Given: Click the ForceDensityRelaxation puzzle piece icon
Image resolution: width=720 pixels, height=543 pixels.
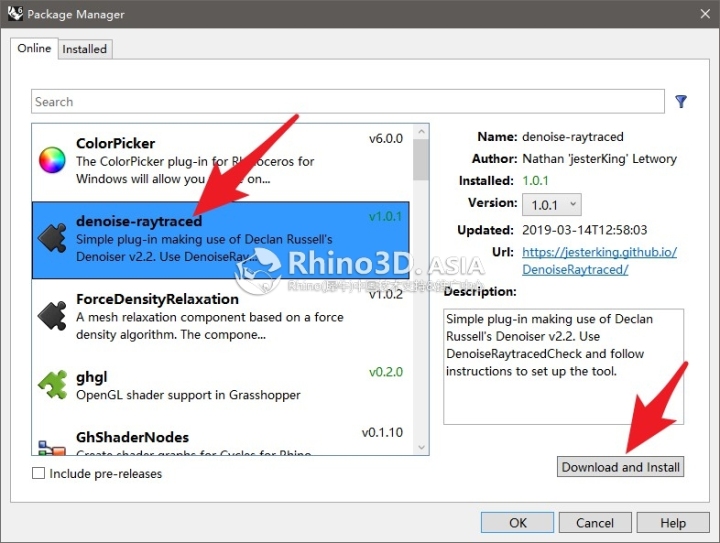Looking at the screenshot, I should (52, 315).
